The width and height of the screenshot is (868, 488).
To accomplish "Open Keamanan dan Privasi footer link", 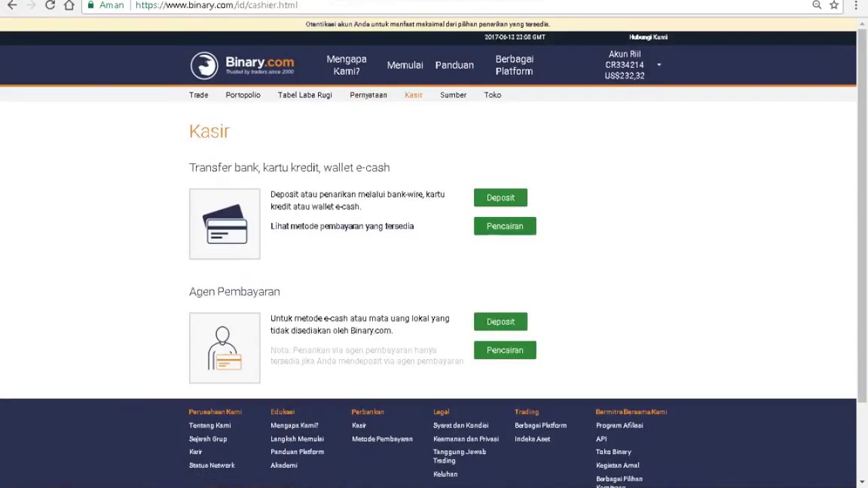I will pyautogui.click(x=466, y=439).
